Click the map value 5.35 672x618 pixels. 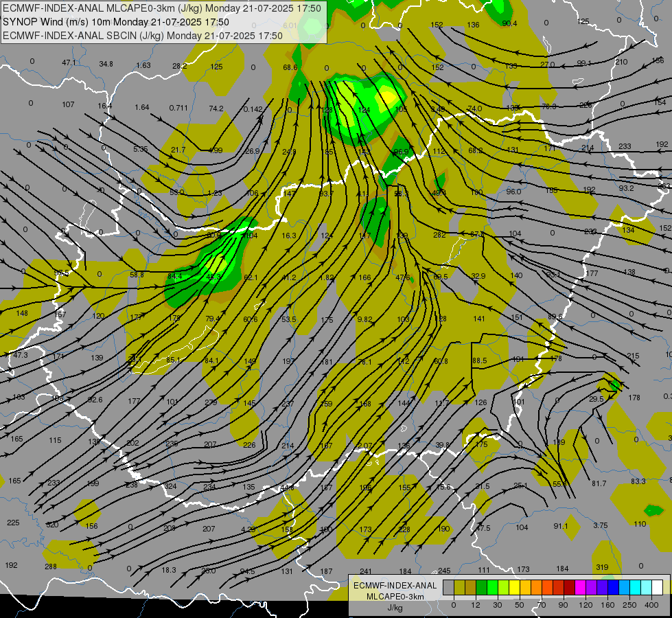[x=141, y=149]
